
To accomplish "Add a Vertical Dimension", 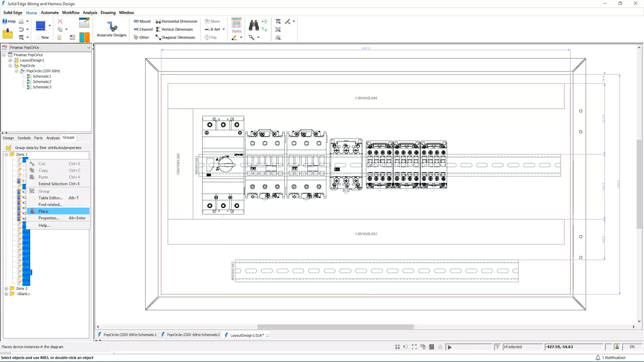I will [x=174, y=29].
